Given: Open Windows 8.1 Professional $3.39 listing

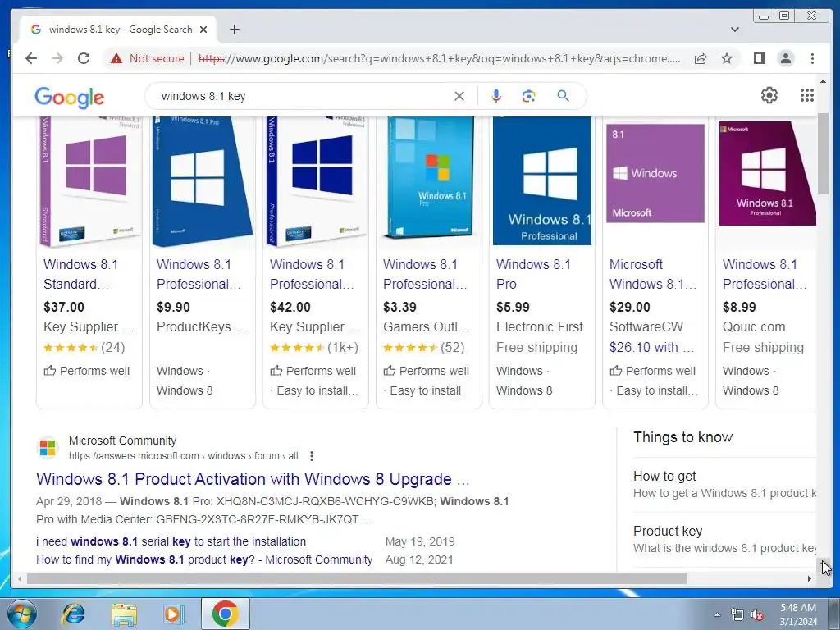Looking at the screenshot, I should [425, 274].
